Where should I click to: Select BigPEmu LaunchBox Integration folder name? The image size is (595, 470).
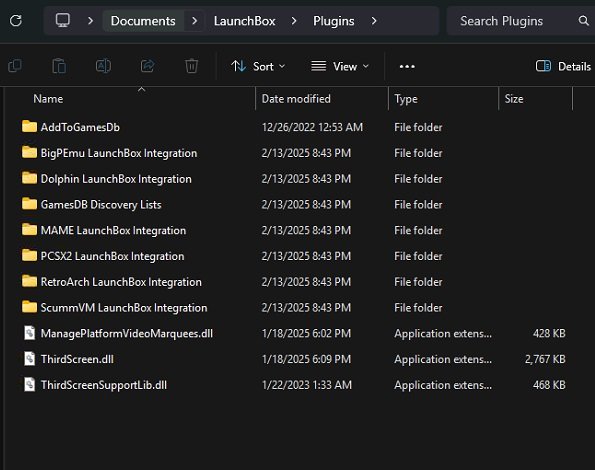tap(119, 153)
